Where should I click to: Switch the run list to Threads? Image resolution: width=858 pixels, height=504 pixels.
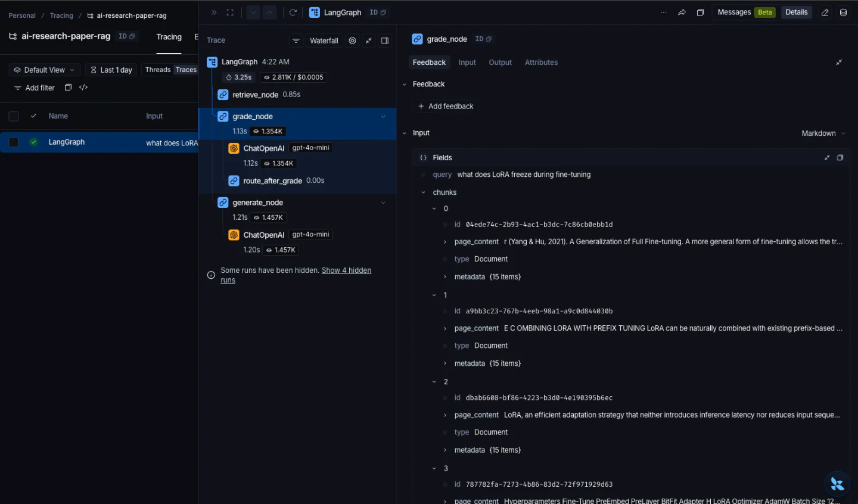point(158,70)
